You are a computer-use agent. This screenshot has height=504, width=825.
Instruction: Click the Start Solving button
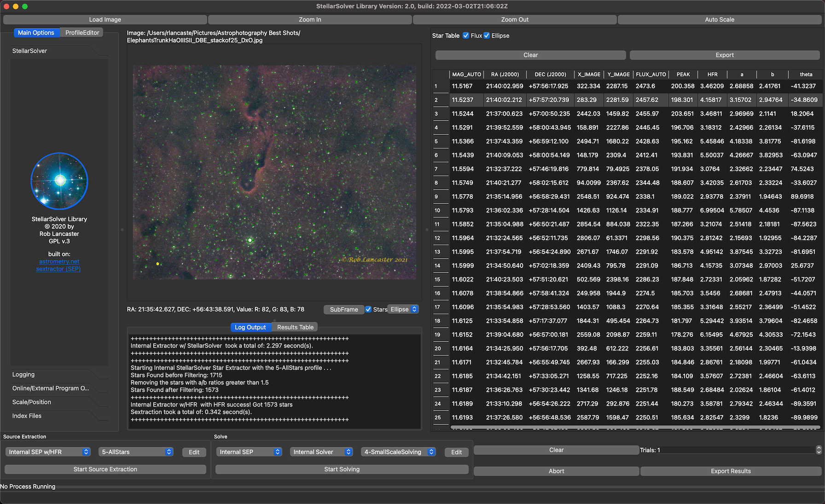[x=342, y=469]
